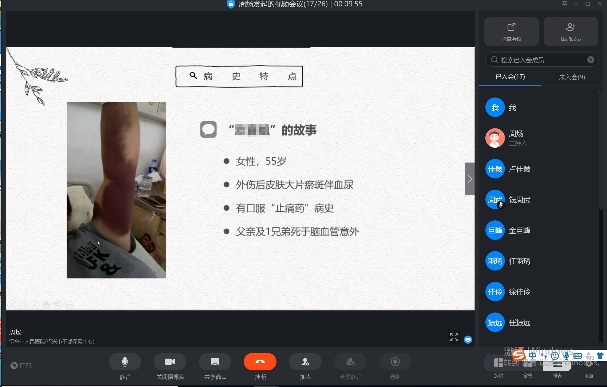Click the fullscreen expand arrows icon
The width and height of the screenshot is (607, 387).
pos(454,337)
